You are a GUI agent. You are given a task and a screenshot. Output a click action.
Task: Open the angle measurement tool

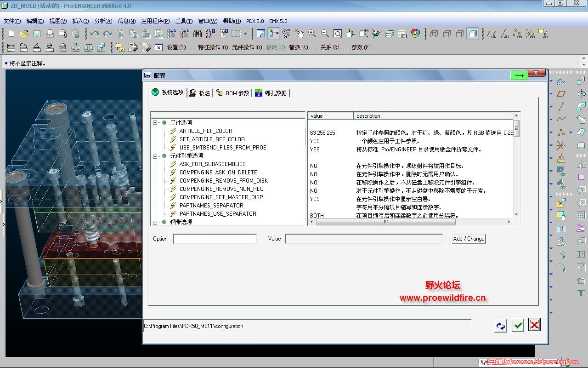pos(37,47)
